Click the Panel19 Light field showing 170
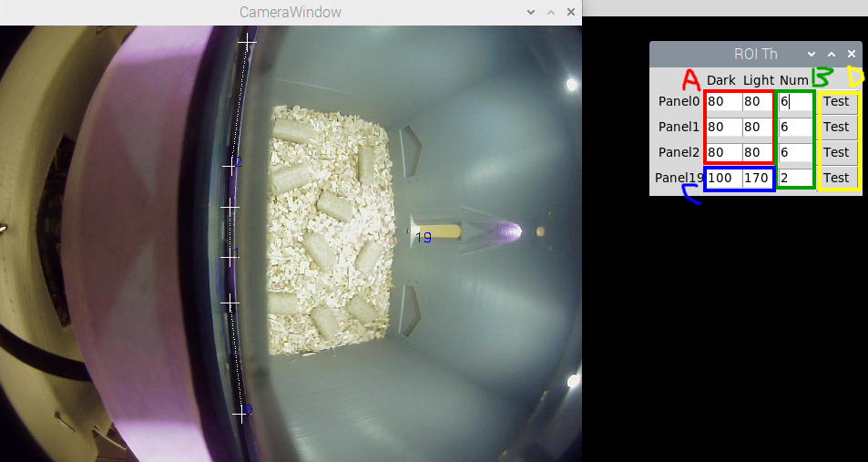868x462 pixels. [x=757, y=178]
